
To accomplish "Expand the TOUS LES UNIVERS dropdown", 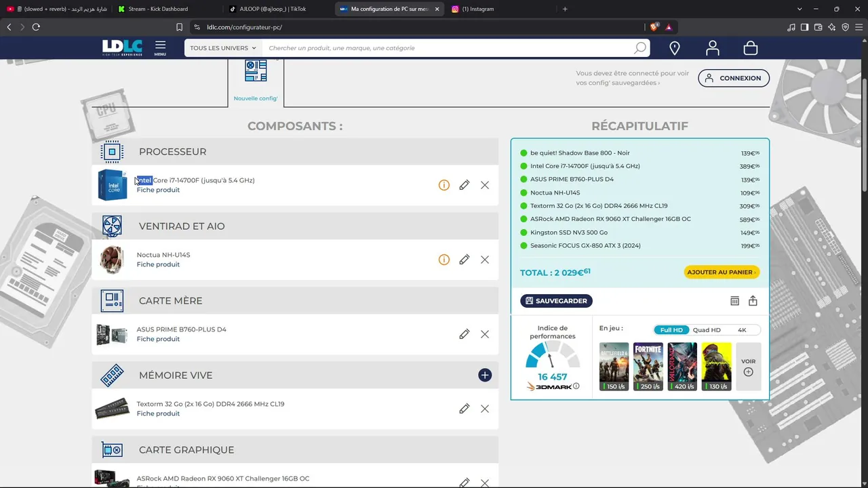I will (x=223, y=48).
